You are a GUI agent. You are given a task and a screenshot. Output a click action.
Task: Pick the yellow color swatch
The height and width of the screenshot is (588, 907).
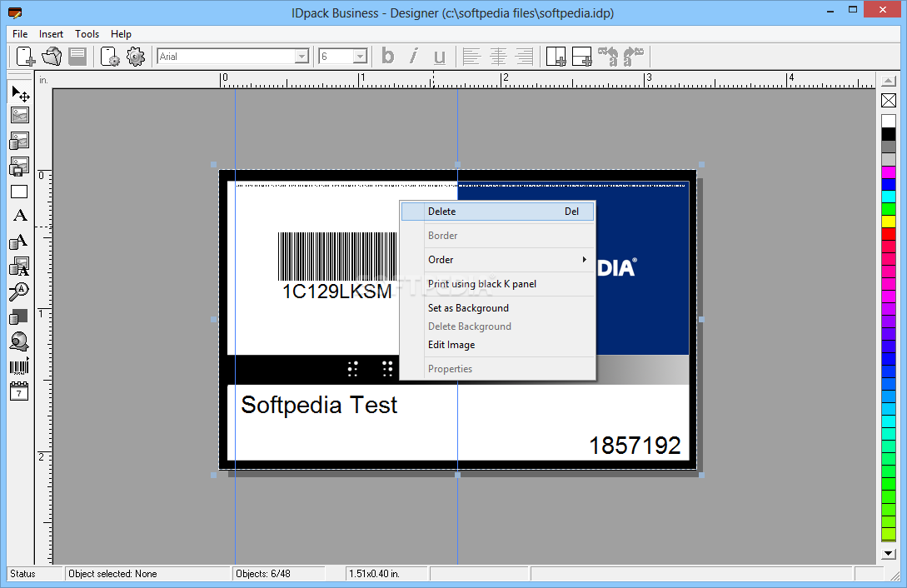pyautogui.click(x=889, y=222)
